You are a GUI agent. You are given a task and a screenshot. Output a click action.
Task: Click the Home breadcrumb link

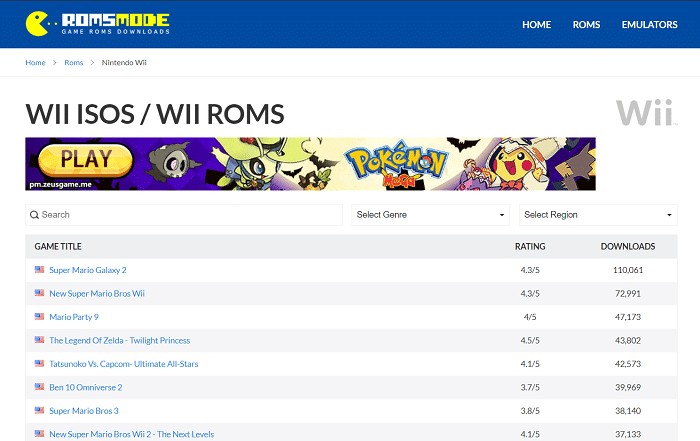tap(35, 62)
